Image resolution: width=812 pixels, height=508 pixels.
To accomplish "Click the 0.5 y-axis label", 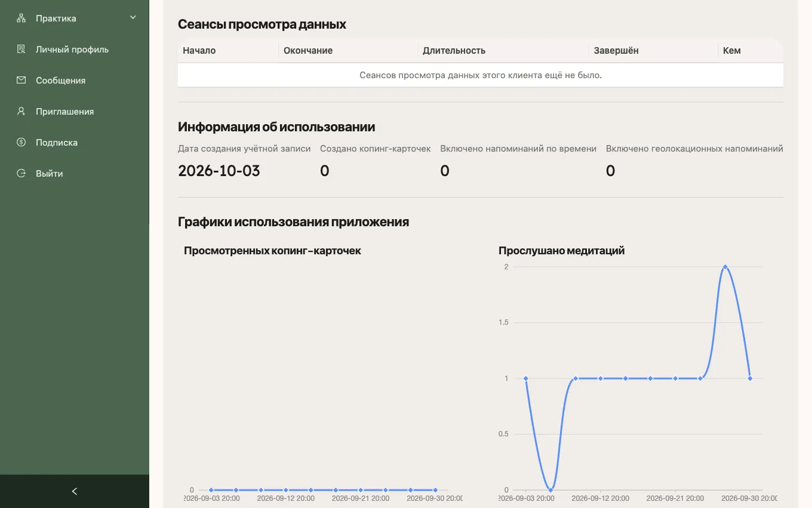I will (503, 434).
